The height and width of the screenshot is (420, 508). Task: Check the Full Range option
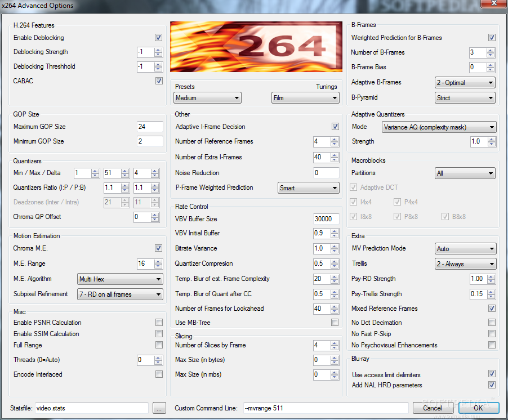pos(159,345)
